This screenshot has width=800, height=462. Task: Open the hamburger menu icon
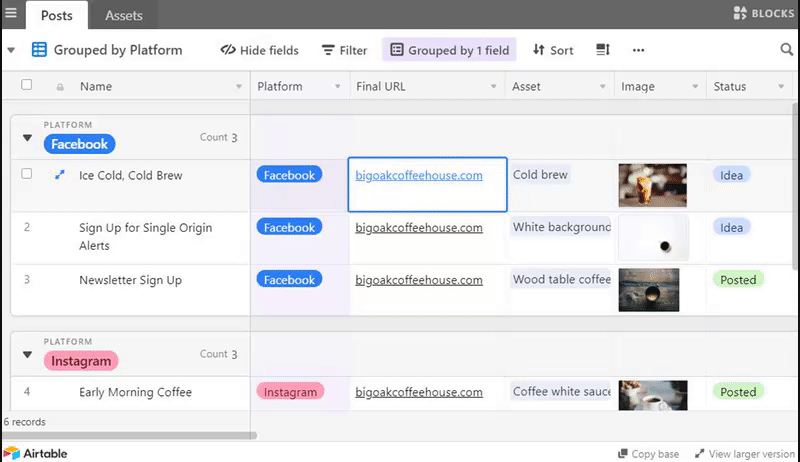coord(11,14)
